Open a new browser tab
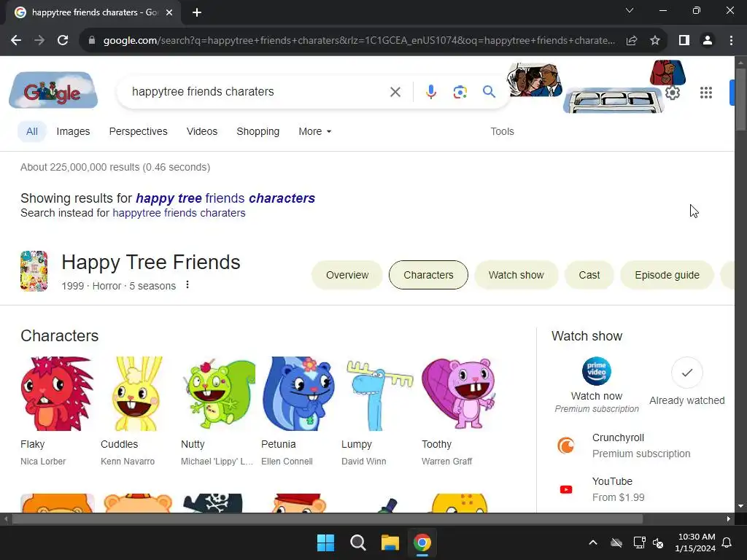The width and height of the screenshot is (747, 560). 197,12
